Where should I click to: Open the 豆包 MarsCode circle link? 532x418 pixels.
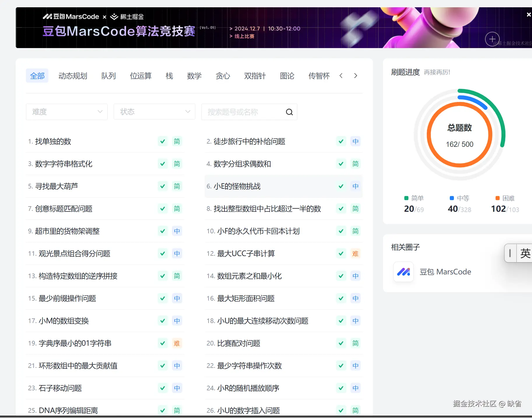tap(445, 272)
